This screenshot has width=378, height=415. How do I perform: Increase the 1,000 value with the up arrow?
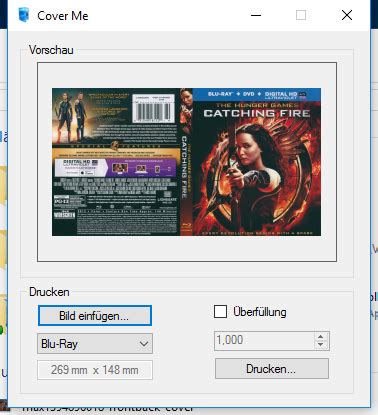click(x=320, y=337)
